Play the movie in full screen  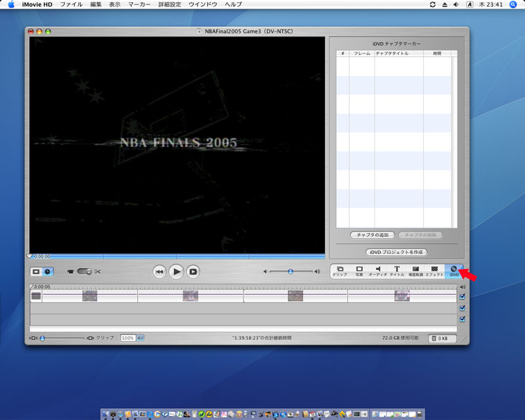[x=194, y=271]
